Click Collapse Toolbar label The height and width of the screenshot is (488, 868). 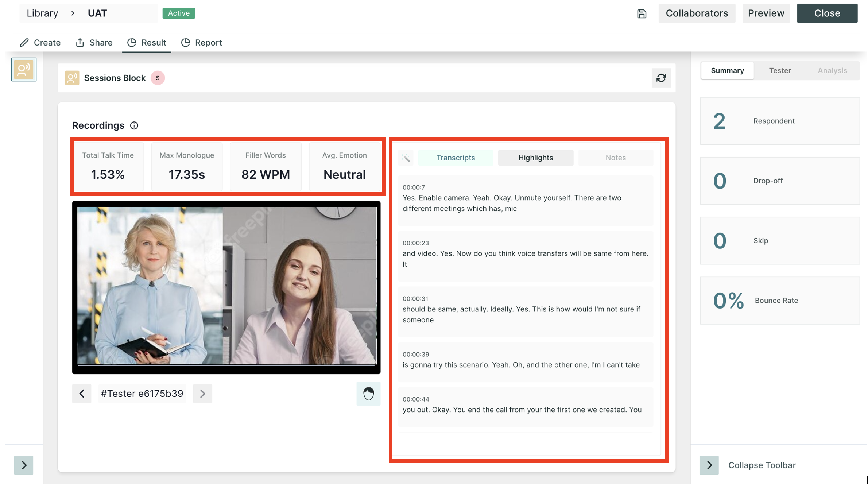coord(762,465)
